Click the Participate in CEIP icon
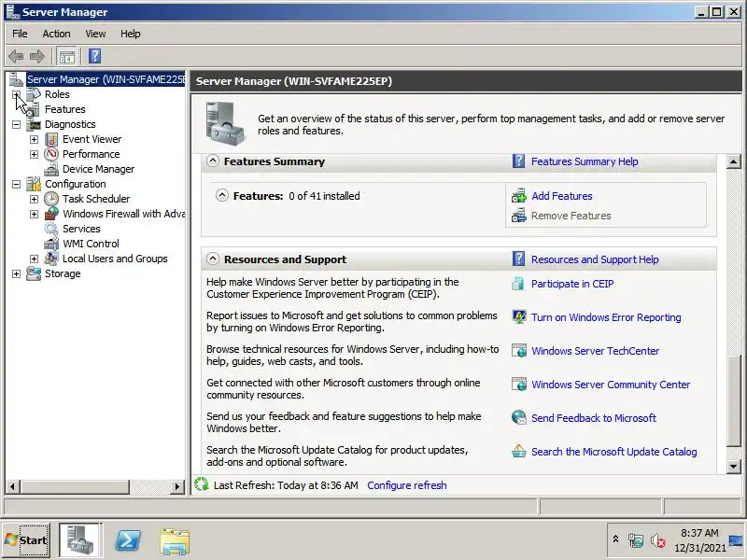 click(x=518, y=284)
